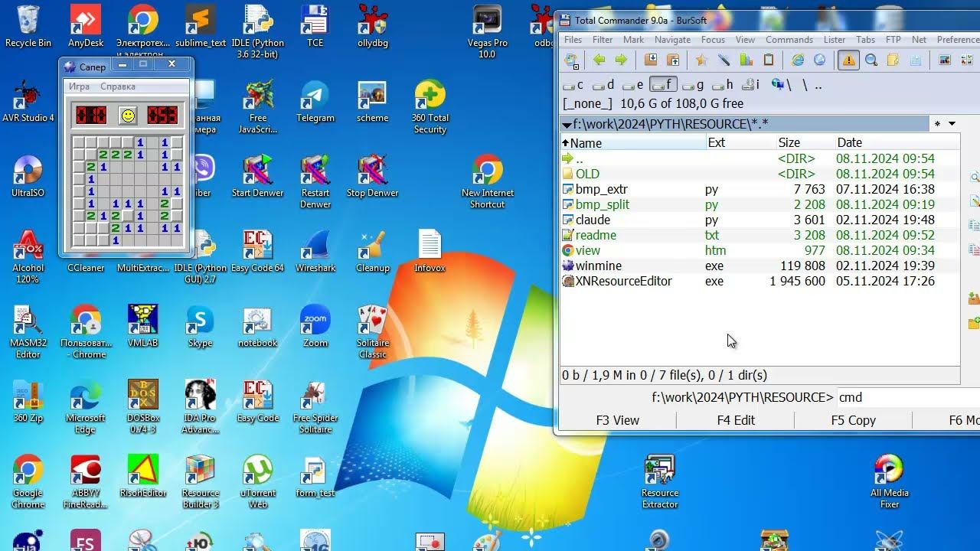The width and height of the screenshot is (980, 551).
Task: Open the Mark menu
Action: (x=633, y=40)
